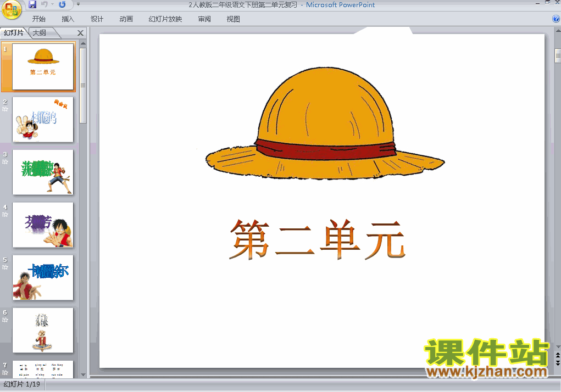This screenshot has width=561, height=392.
Task: Play animation star icon for slide 2
Action: (5, 109)
